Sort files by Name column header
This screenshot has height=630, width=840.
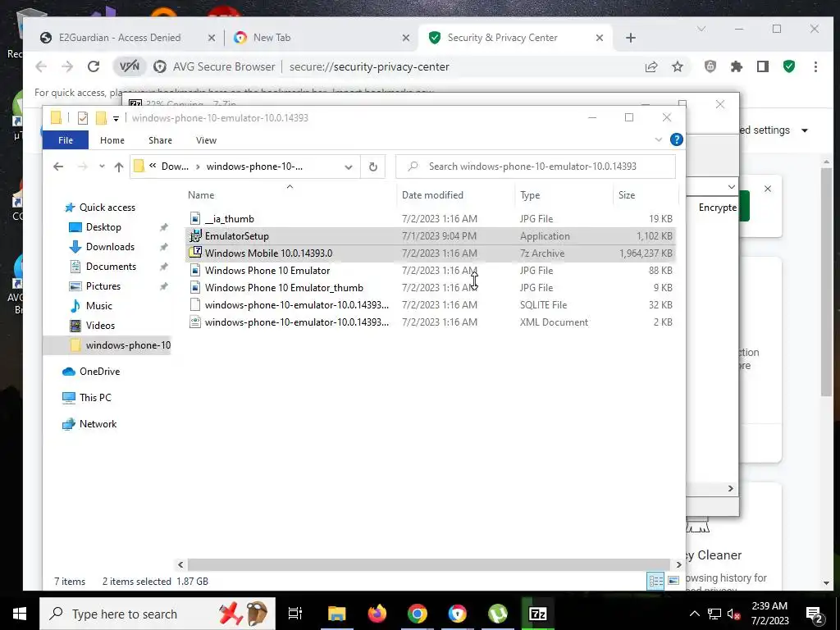pos(290,195)
